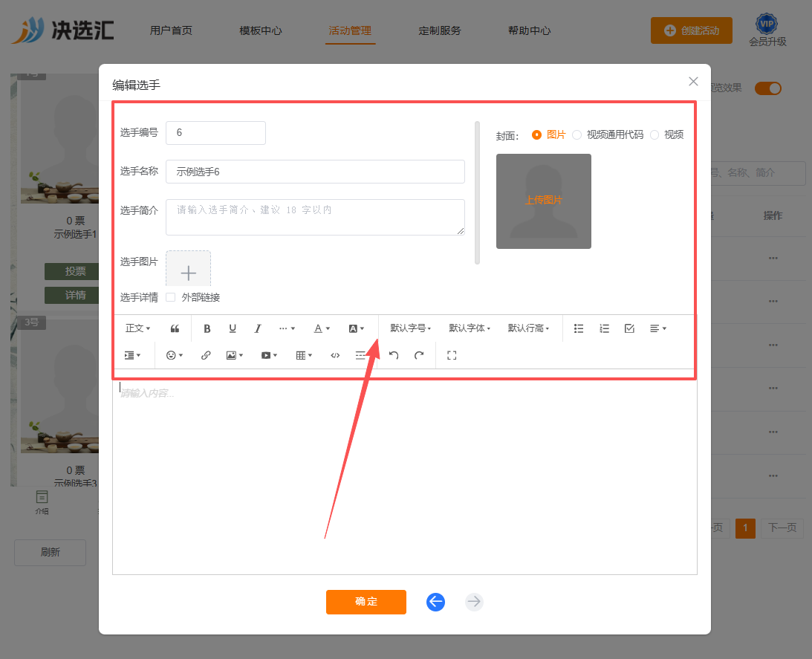The width and height of the screenshot is (812, 659).
Task: Open the background color dropdown
Action: point(357,328)
